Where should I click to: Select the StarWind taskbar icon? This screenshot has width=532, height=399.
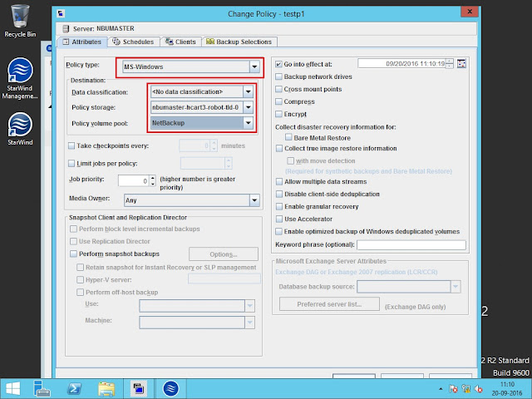coord(170,388)
